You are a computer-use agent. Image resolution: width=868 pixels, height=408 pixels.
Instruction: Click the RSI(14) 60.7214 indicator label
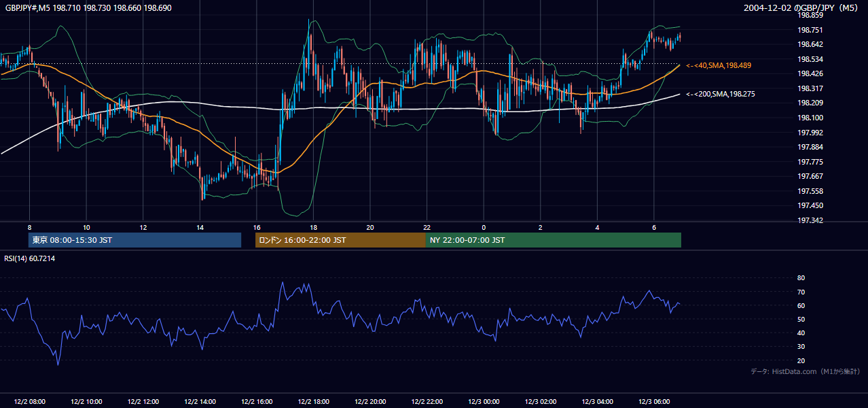(29, 258)
